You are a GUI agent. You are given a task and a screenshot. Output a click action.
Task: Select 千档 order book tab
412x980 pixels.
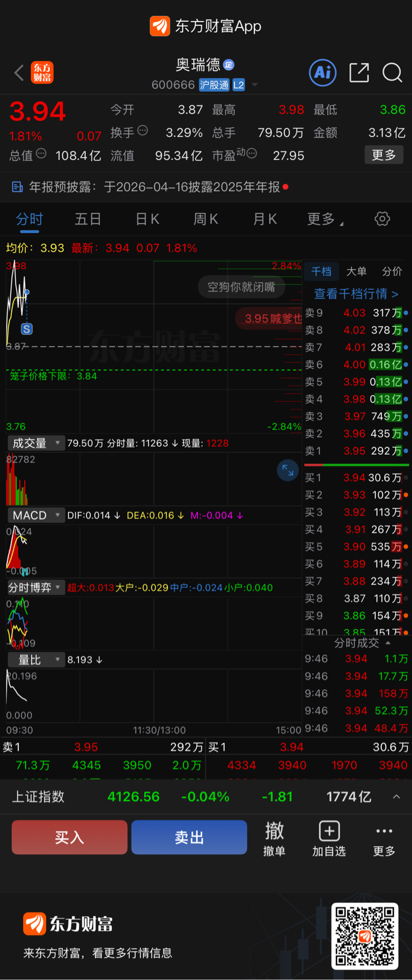point(321,272)
